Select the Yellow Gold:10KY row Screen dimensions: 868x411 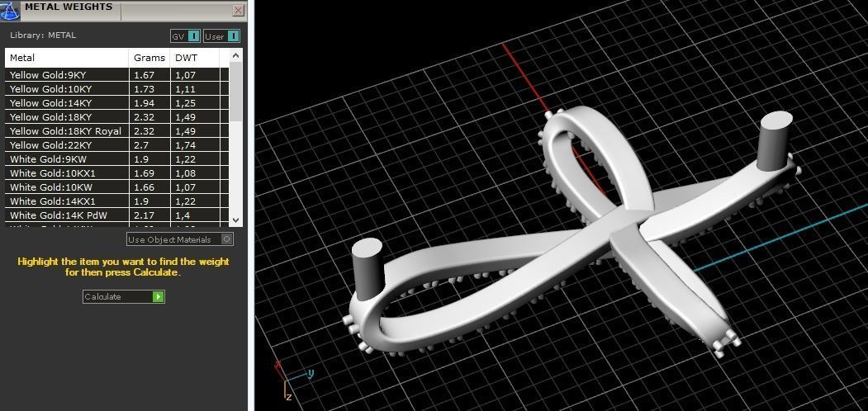116,89
